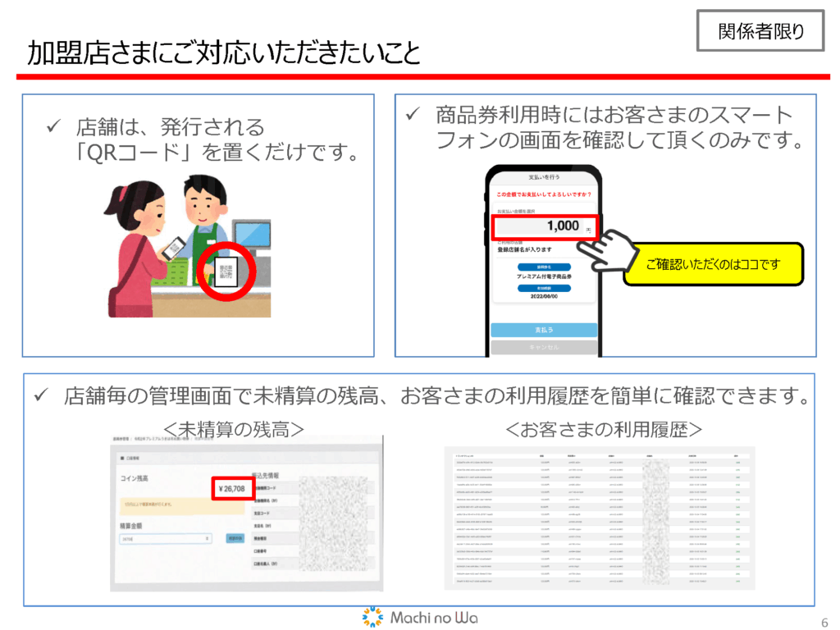Click the checkmark beside 店舗毎の管理画面

tap(39, 395)
